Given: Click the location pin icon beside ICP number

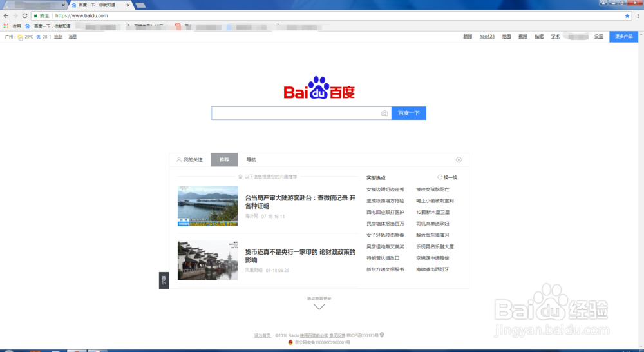Looking at the screenshot, I should 382,335.
